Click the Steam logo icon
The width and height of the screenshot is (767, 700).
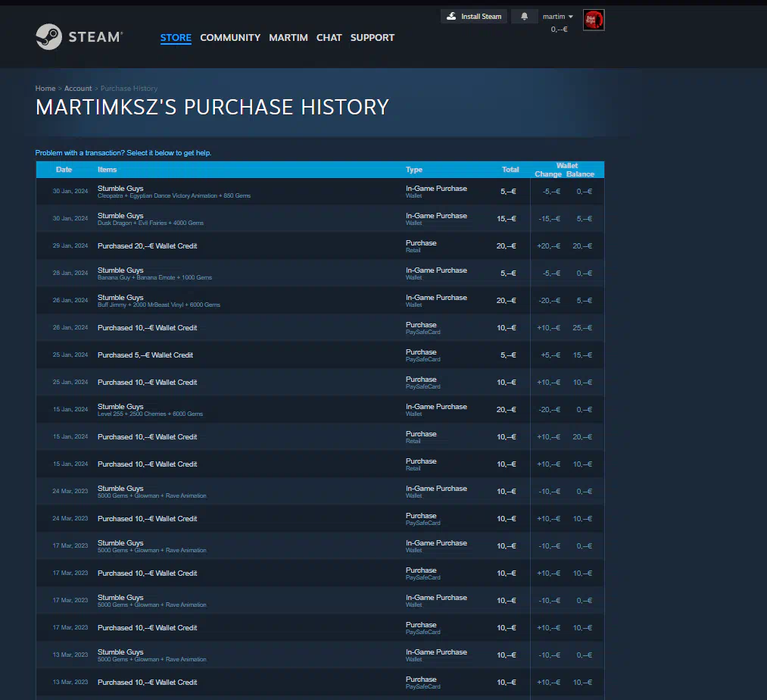point(49,37)
